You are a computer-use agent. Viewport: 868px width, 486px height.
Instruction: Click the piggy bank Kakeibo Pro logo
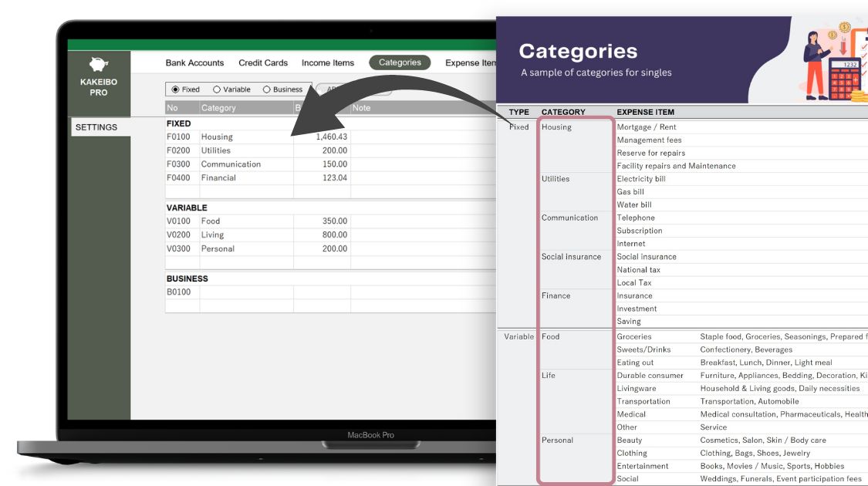click(98, 65)
